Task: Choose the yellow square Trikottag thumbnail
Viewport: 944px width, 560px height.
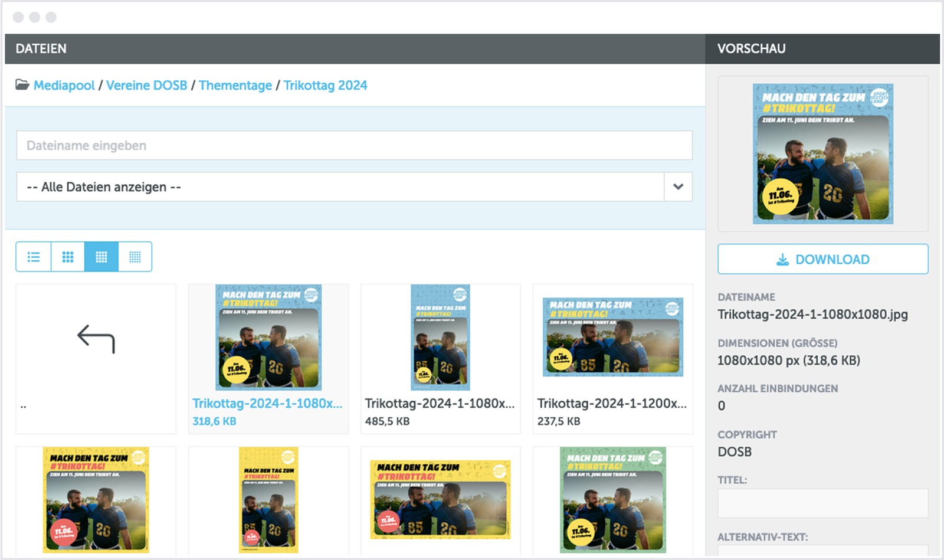Action: 96,500
